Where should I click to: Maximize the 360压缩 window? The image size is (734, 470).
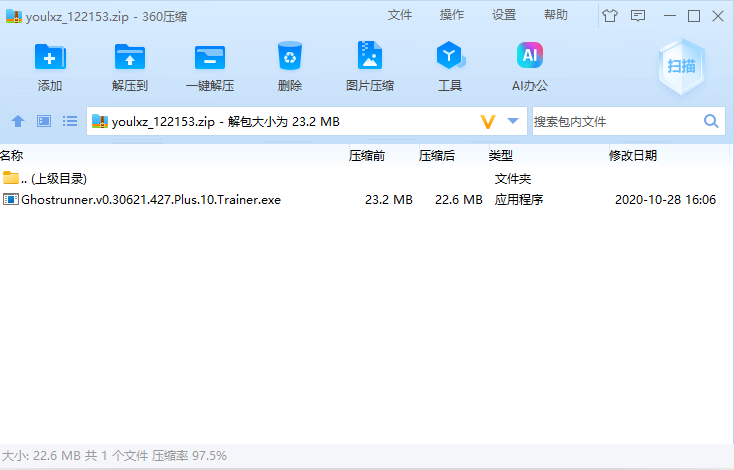coord(694,16)
